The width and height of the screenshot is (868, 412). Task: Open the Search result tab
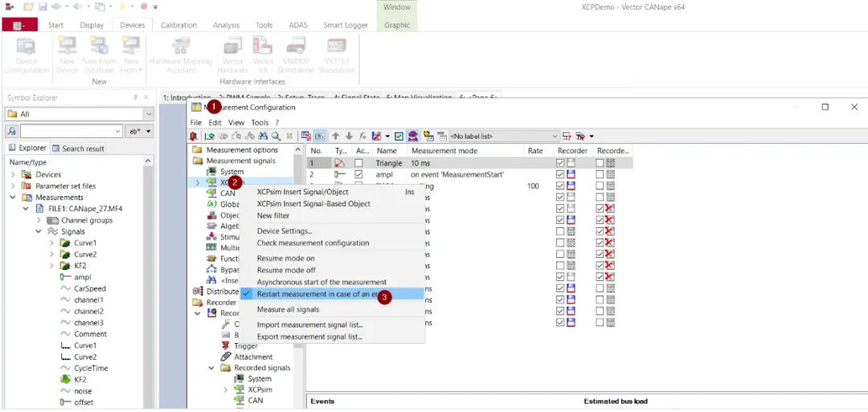click(x=78, y=149)
